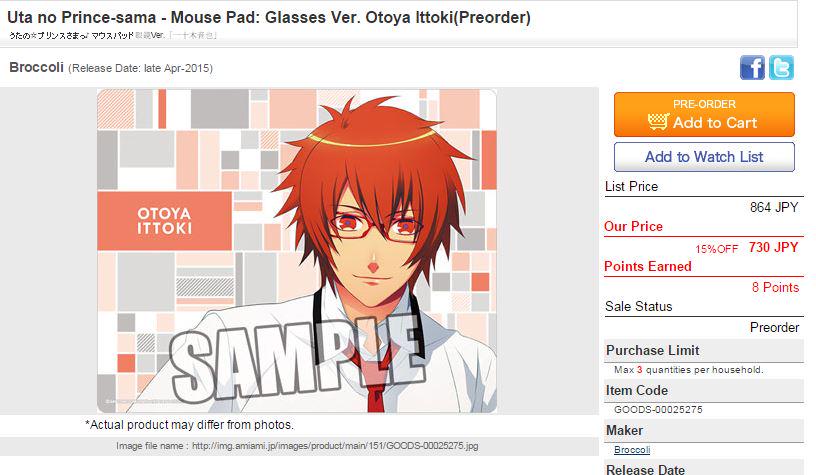
Task: Click the Sale Status Preorder value
Action: 774,327
